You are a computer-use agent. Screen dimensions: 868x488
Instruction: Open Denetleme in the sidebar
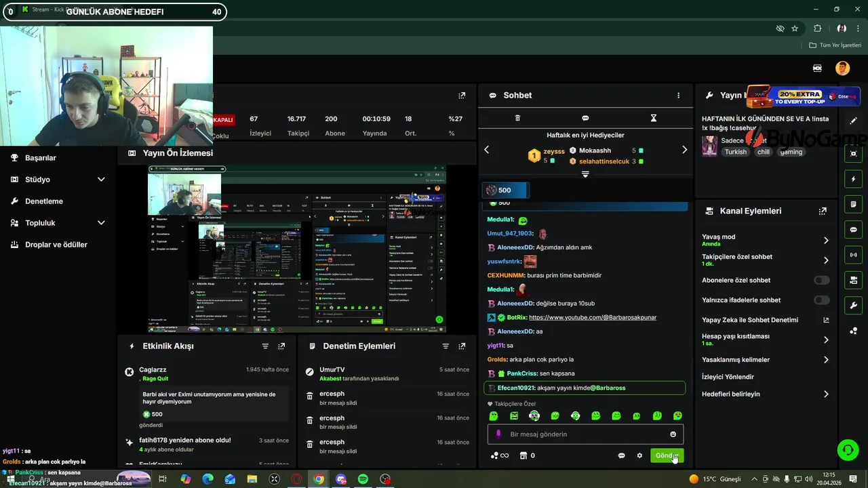coord(44,201)
